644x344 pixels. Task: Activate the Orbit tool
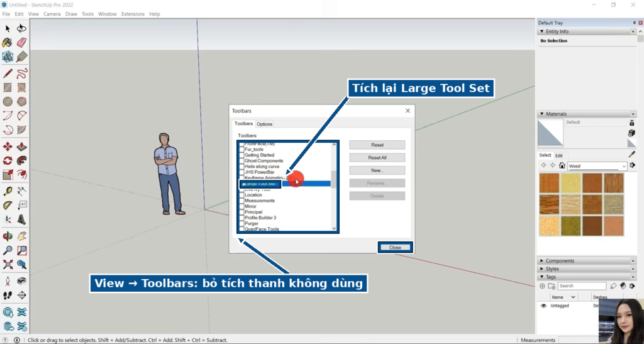point(8,236)
